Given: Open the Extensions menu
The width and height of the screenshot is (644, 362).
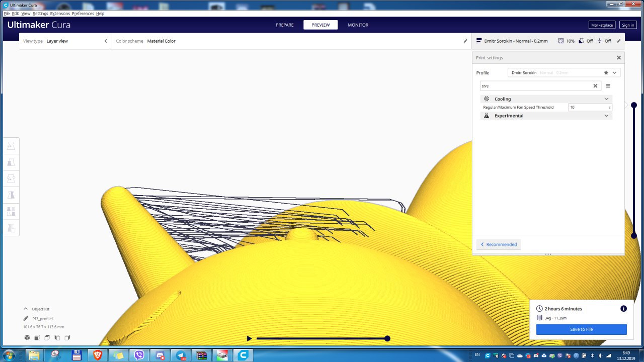Looking at the screenshot, I should 60,14.
